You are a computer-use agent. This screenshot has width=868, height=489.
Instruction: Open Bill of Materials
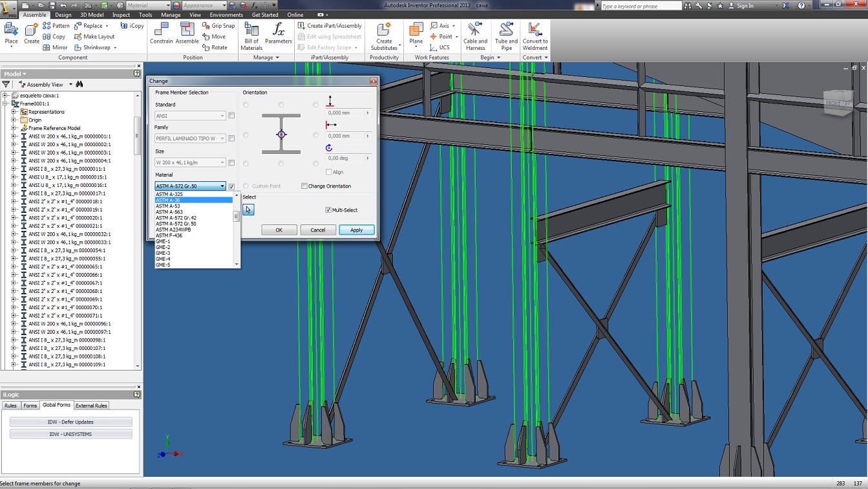[x=251, y=36]
